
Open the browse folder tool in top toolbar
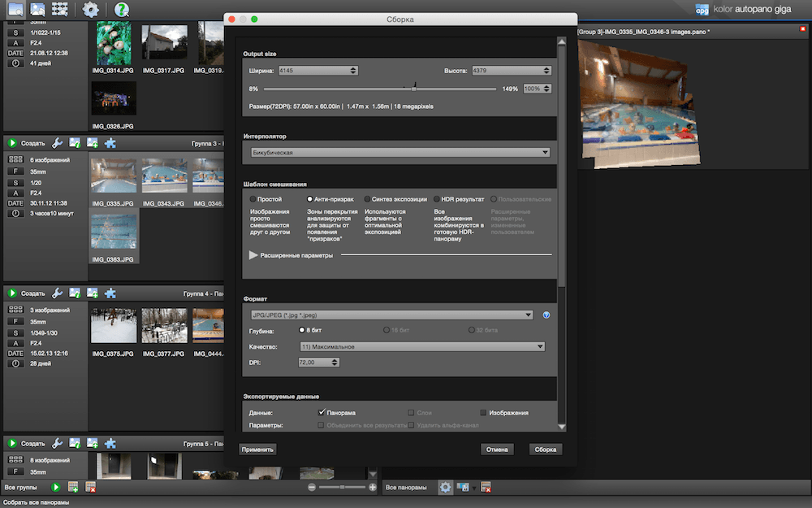15,9
